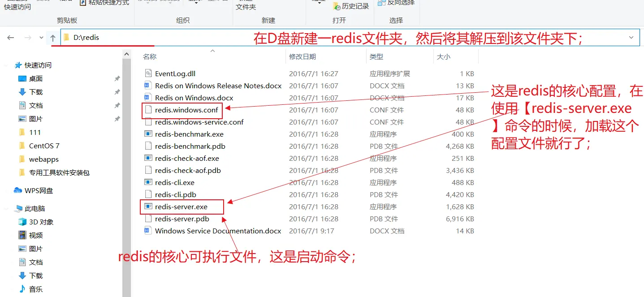Click date 2016/7/1 9:17 cell

click(x=311, y=231)
